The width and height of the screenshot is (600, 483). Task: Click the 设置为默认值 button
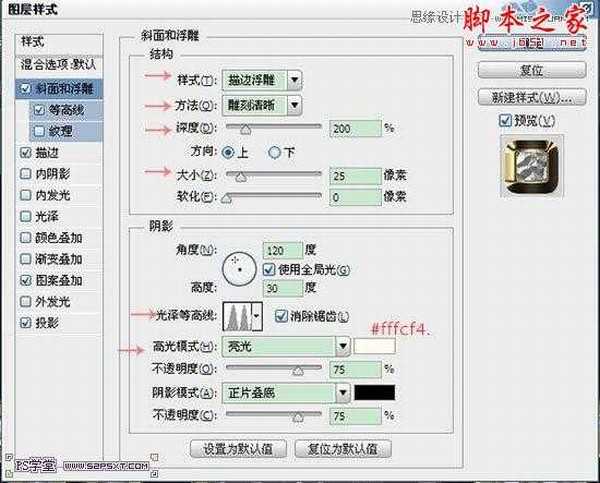click(x=238, y=449)
